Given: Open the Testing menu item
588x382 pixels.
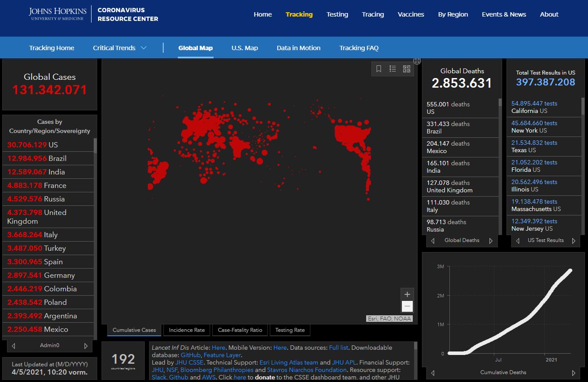Looking at the screenshot, I should pos(337,14).
